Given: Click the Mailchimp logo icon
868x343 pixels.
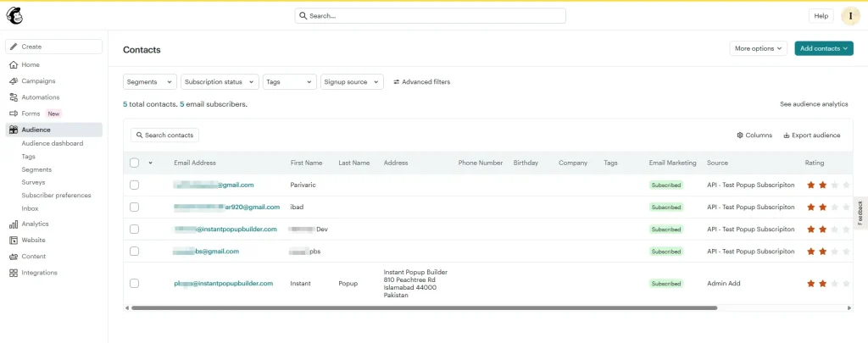Looking at the screenshot, I should pyautogui.click(x=14, y=15).
